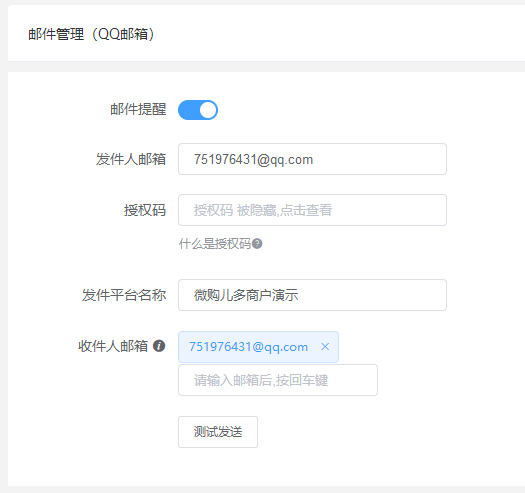Click the 751976431@qq.com text in the sender field
The height and width of the screenshot is (493, 525).
253,159
